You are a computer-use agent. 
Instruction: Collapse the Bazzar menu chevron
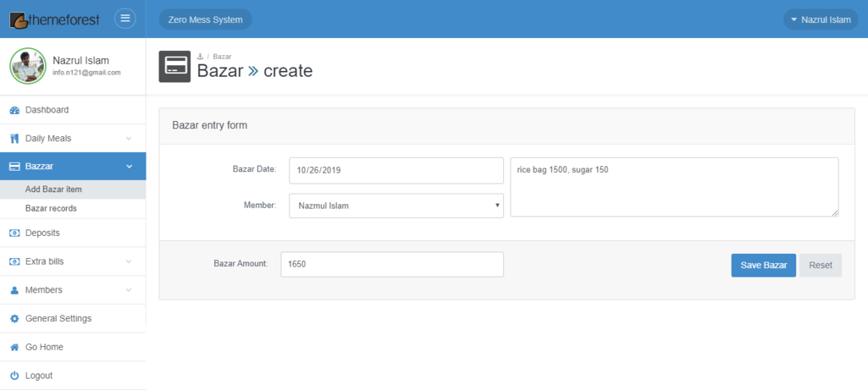(x=129, y=167)
